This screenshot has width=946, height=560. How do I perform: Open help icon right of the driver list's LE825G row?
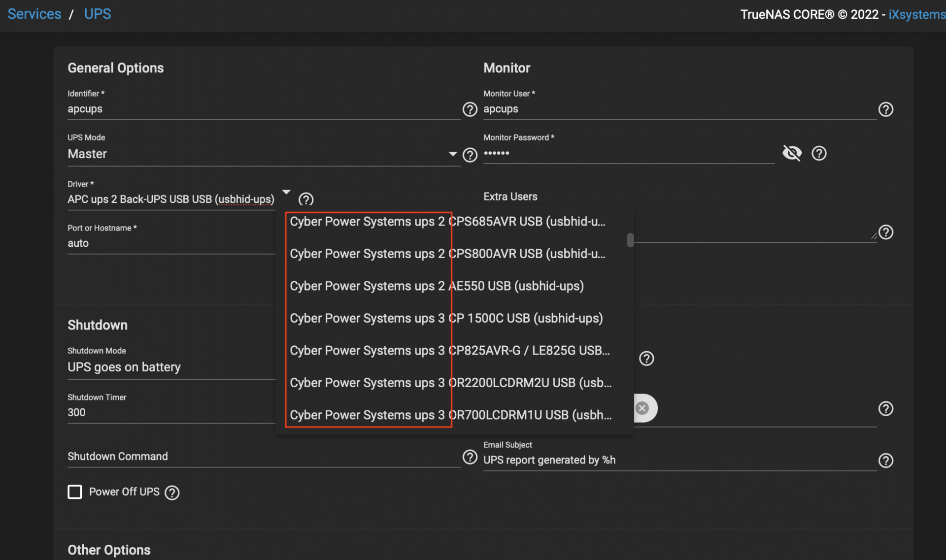click(x=646, y=359)
